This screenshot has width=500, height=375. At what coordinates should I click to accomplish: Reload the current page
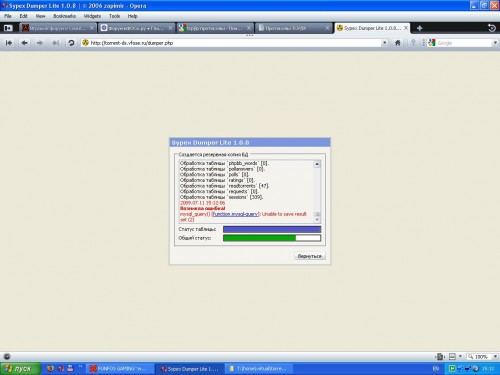[x=71, y=43]
